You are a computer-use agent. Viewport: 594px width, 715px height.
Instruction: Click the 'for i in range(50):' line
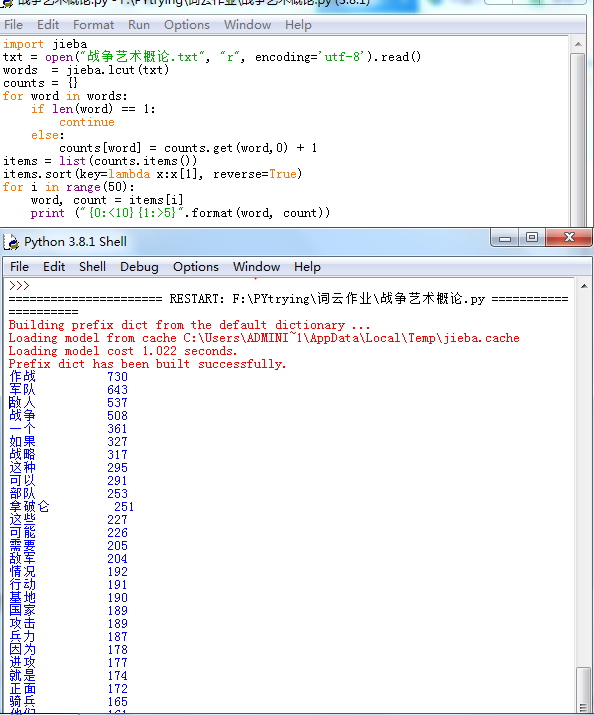pos(68,187)
